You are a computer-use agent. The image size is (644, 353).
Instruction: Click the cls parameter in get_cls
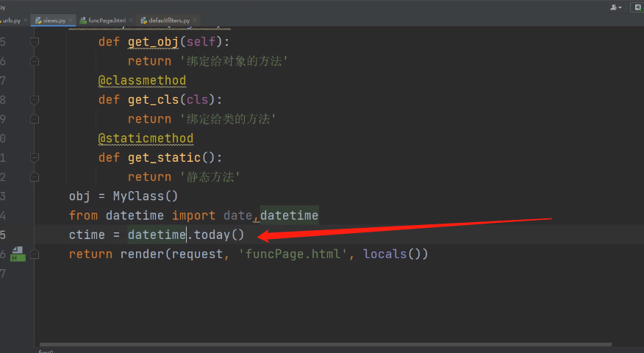[x=197, y=100]
